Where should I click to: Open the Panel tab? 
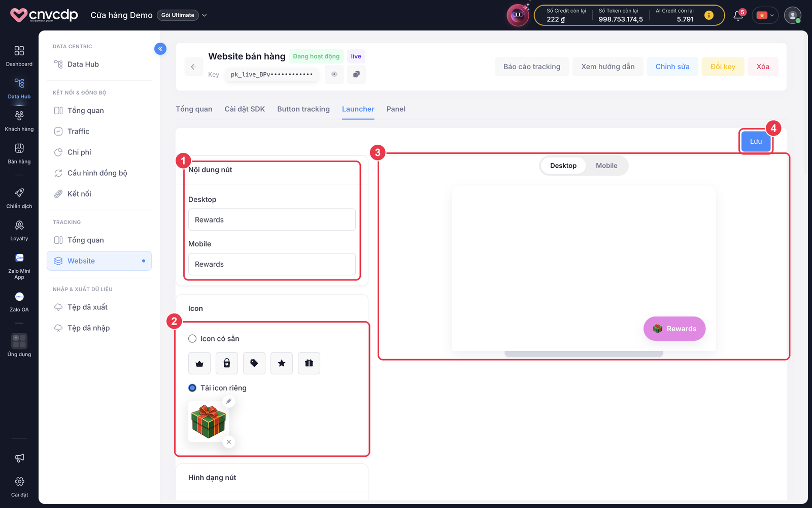[x=396, y=109]
